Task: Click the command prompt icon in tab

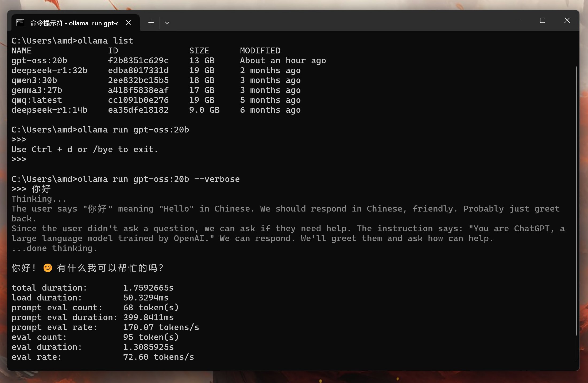Action: tap(20, 23)
